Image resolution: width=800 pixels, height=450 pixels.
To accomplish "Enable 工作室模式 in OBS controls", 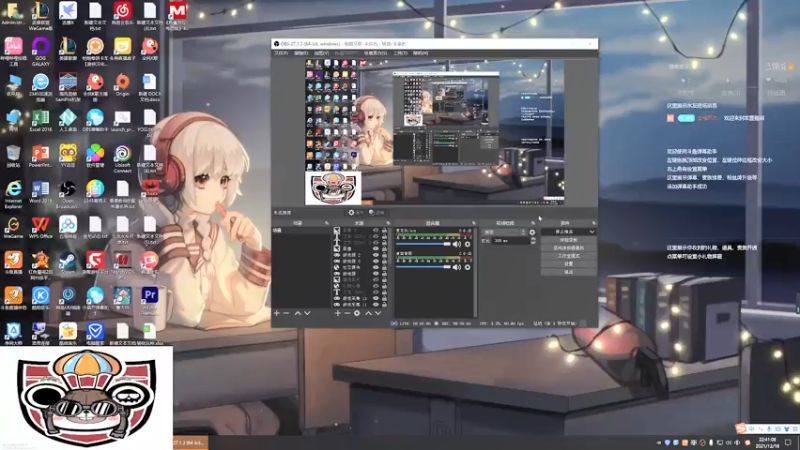I will (568, 256).
